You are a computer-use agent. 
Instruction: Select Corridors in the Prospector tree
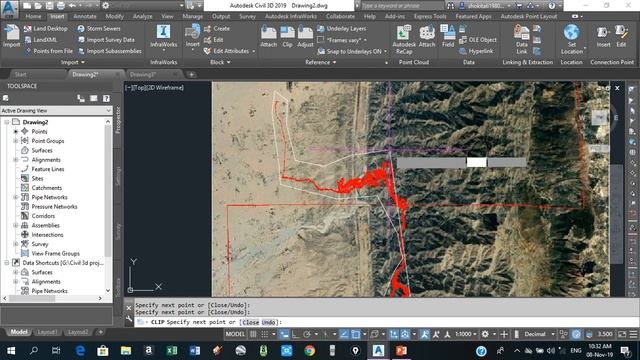point(43,216)
